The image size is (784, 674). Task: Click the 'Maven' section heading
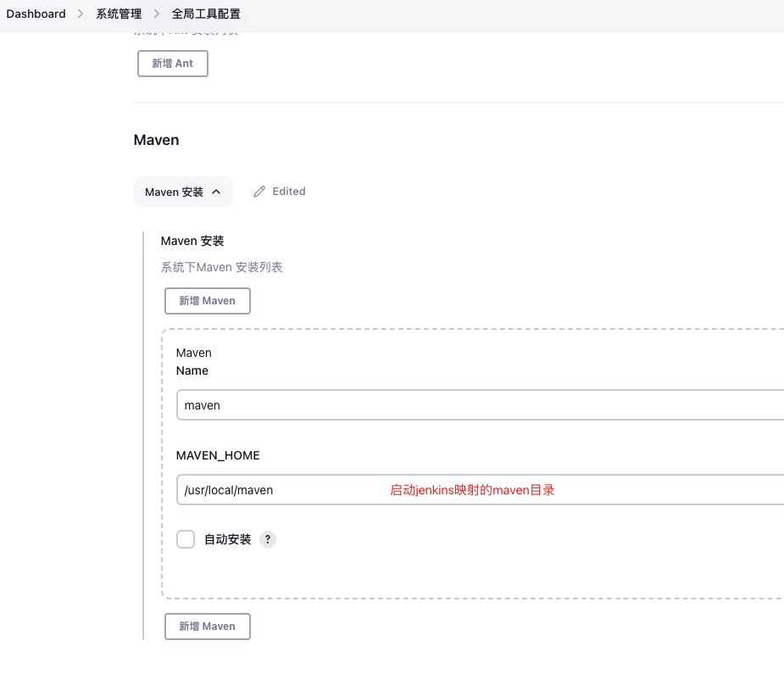tap(157, 140)
